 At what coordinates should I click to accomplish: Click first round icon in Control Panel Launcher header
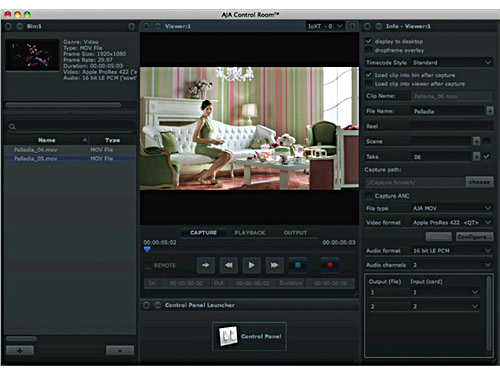click(146, 305)
